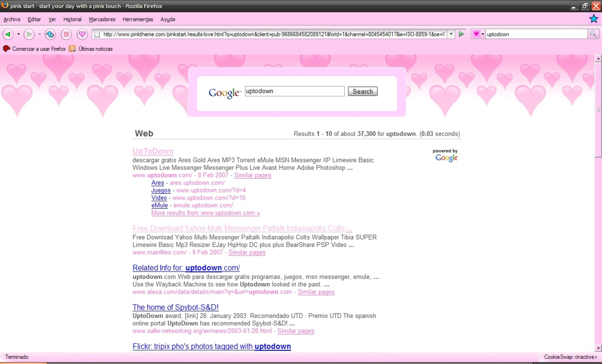
Task: Open Comenzar a usar Firefox bookmark
Action: coord(35,49)
